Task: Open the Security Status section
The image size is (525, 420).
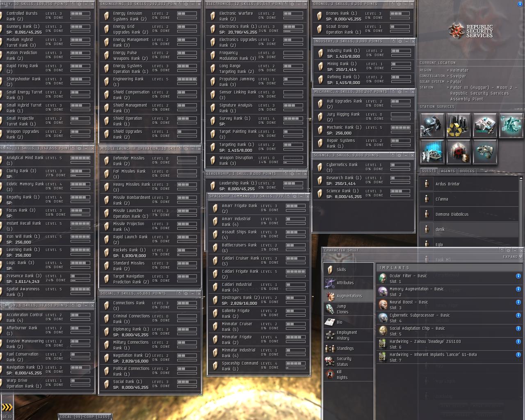Action: [x=348, y=361]
